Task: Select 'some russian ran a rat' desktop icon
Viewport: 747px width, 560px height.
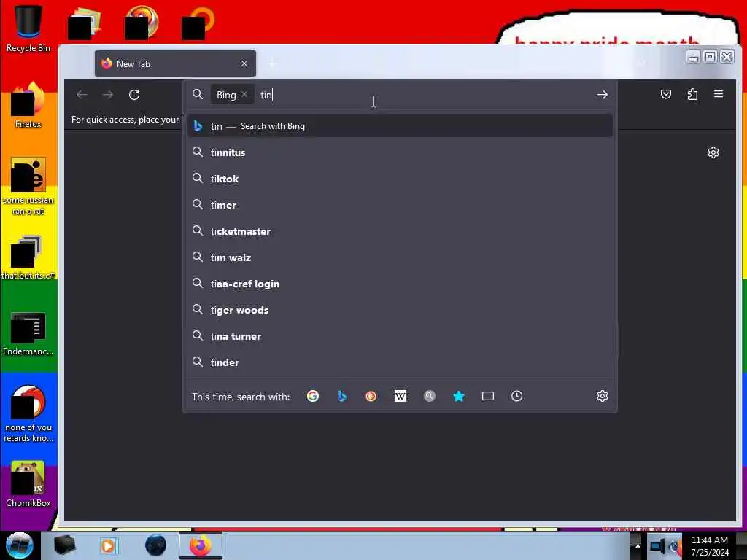Action: (28, 187)
